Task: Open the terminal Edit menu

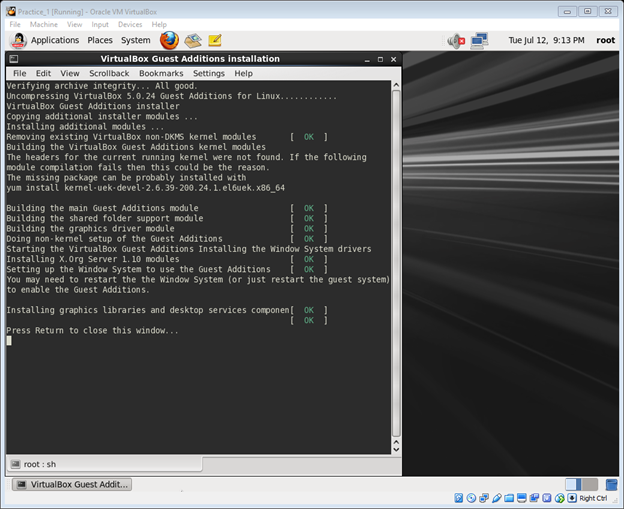Action: tap(43, 73)
